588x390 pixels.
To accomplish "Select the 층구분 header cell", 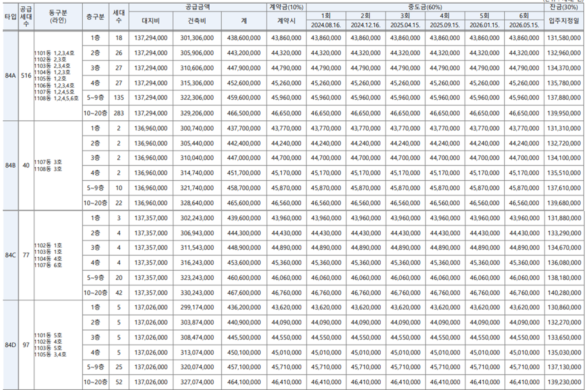I will click(96, 17).
